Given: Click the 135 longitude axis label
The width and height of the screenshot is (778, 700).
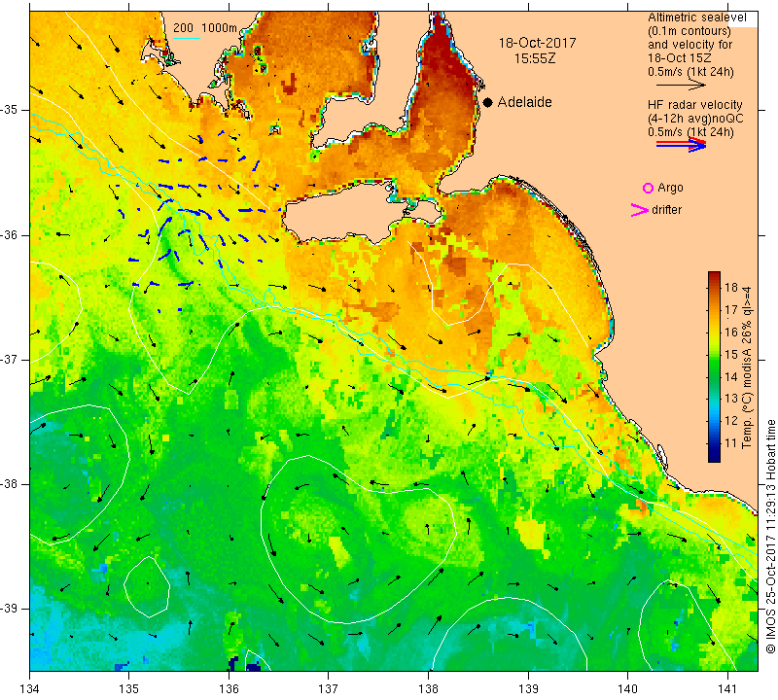Looking at the screenshot, I should coord(129,689).
